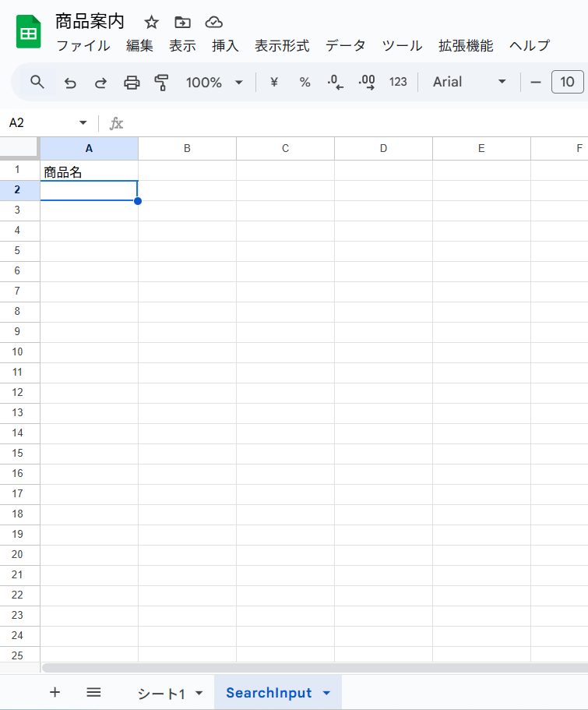Click the print icon
The height and width of the screenshot is (710, 588).
132,83
